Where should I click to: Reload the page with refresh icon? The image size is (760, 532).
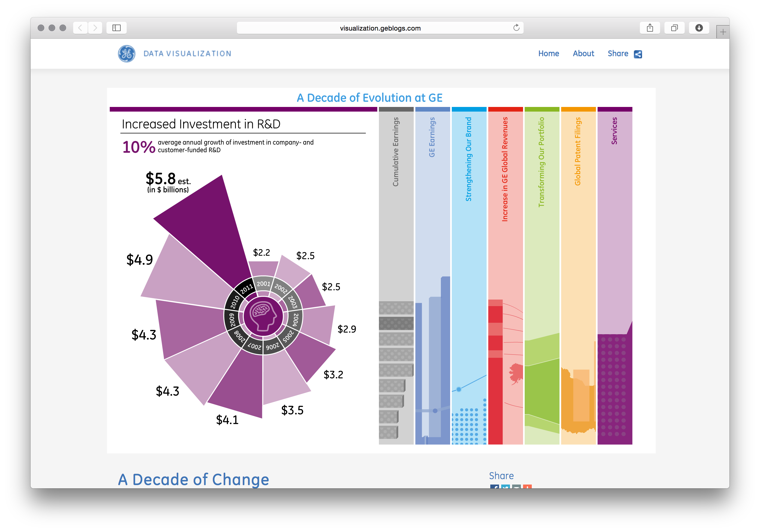[x=516, y=28]
